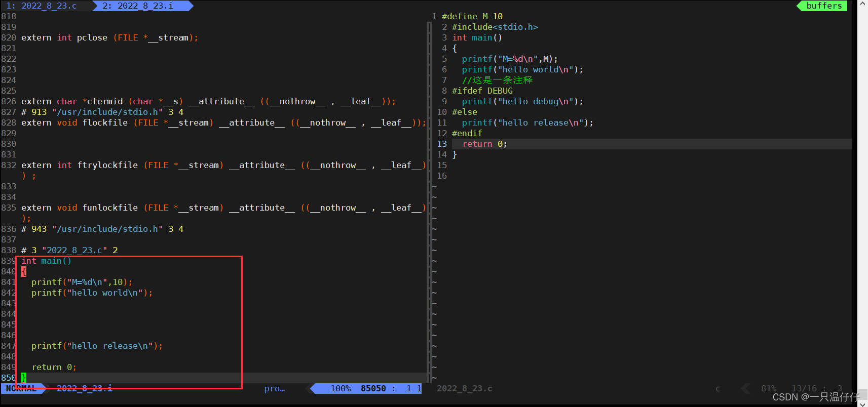Click the printf("M=%d\n",10) line
Image resolution: width=868 pixels, height=407 pixels.
click(82, 282)
